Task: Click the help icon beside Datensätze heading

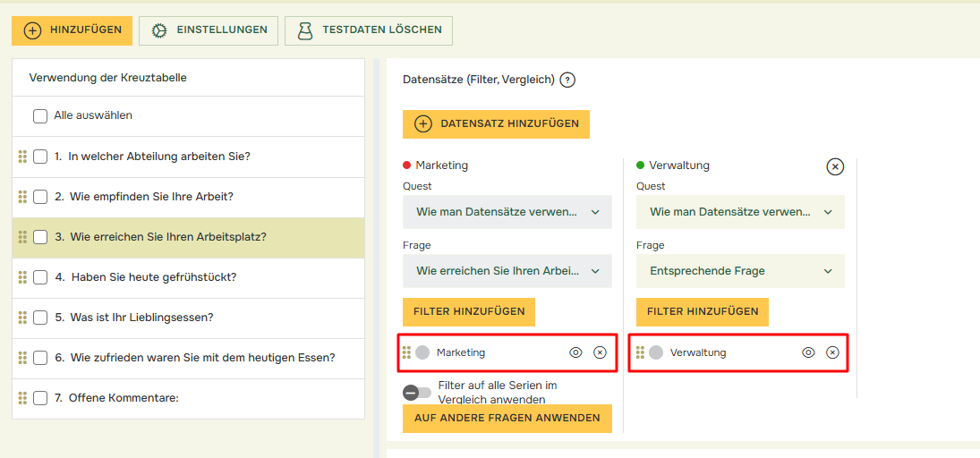Action: 567,80
